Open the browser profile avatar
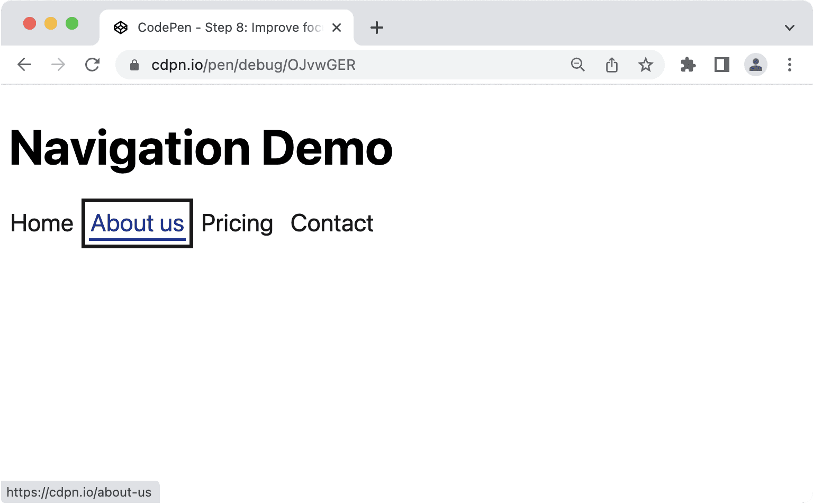Screen dimensions: 813x504 755,64
